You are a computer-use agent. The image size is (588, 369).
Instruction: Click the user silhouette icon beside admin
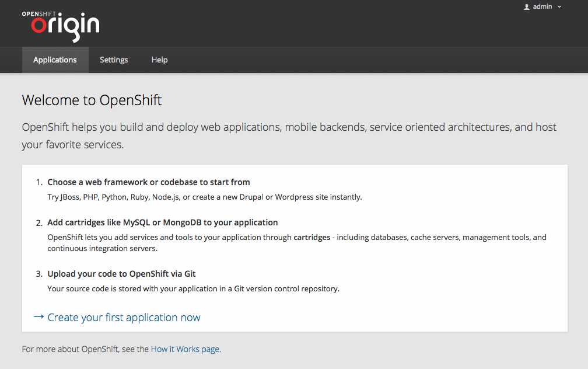click(527, 7)
